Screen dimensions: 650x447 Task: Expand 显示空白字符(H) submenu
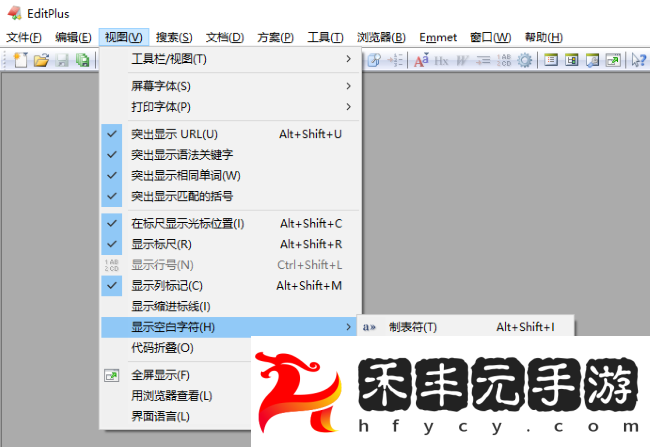(x=230, y=327)
